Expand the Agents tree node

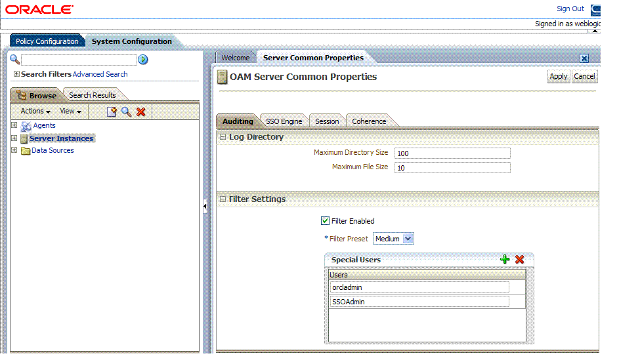pyautogui.click(x=14, y=125)
